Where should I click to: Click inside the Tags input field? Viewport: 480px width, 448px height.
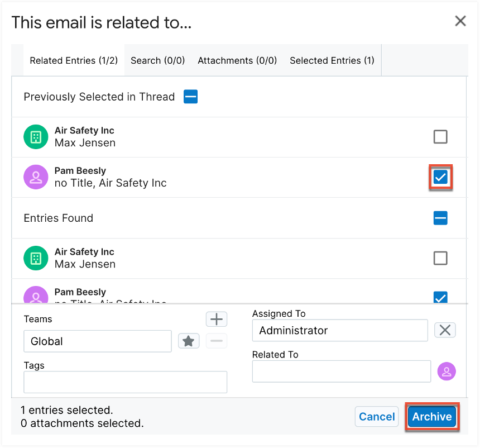point(125,382)
